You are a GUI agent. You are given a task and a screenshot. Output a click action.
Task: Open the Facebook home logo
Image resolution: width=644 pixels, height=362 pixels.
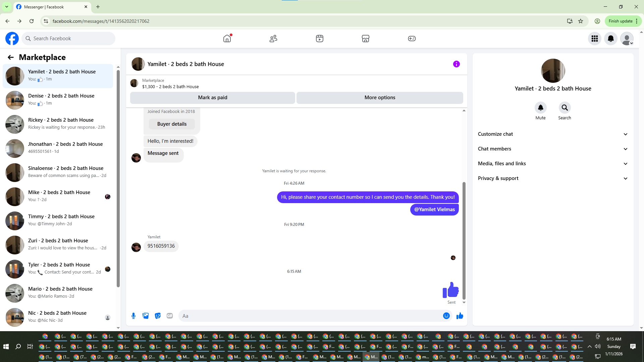(12, 39)
